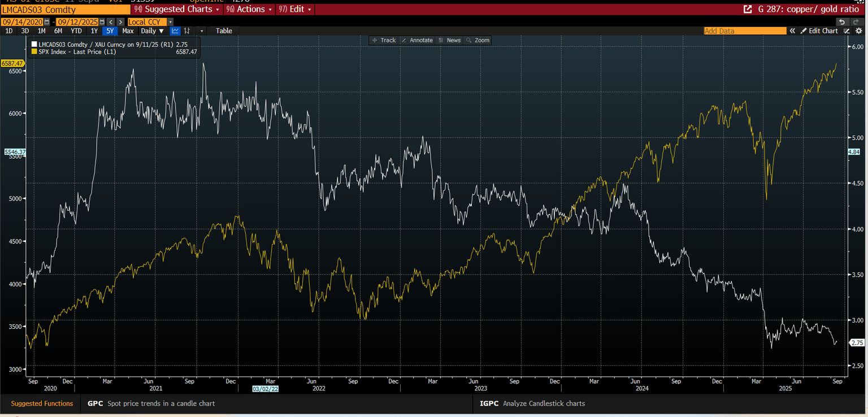Enable the Track crosshair toggle

coord(384,40)
